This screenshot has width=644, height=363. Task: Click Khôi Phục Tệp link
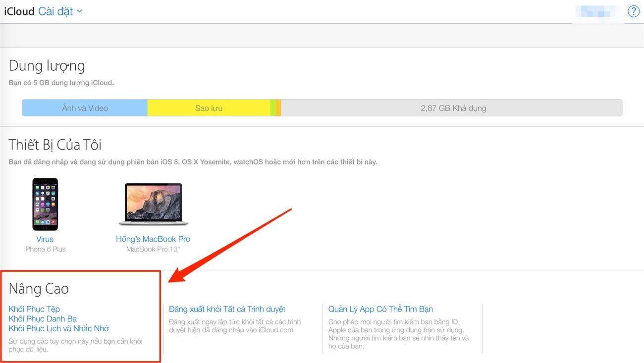point(34,309)
